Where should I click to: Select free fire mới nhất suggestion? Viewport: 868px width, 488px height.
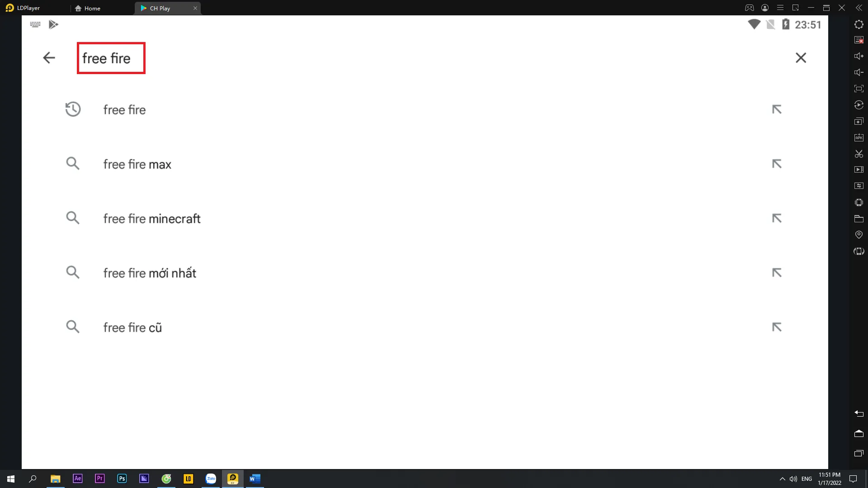tap(150, 273)
